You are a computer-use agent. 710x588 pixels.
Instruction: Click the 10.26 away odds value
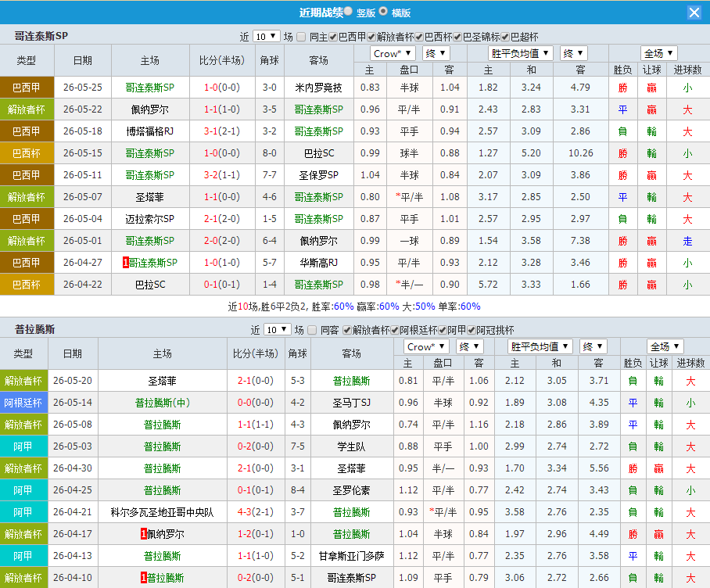click(x=580, y=153)
